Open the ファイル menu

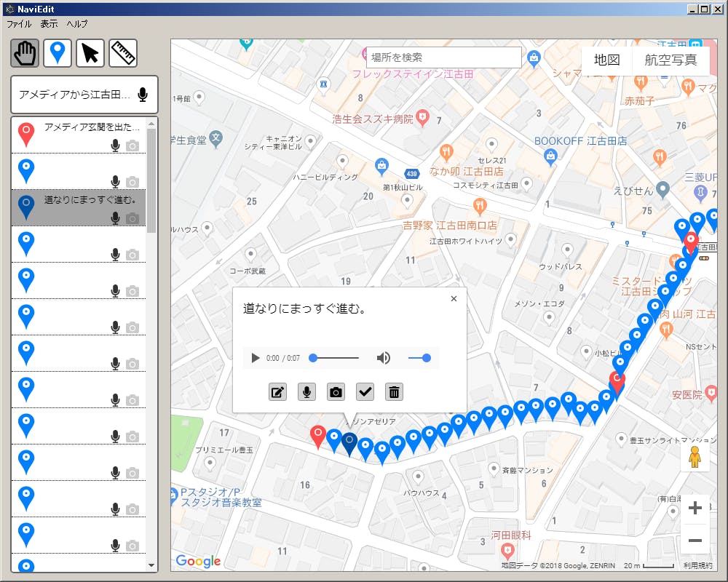(x=19, y=24)
